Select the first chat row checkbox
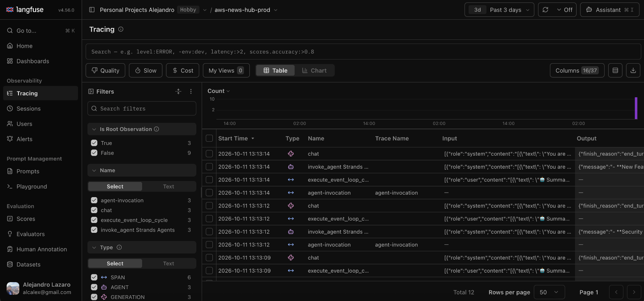The width and height of the screenshot is (644, 301). (x=209, y=154)
